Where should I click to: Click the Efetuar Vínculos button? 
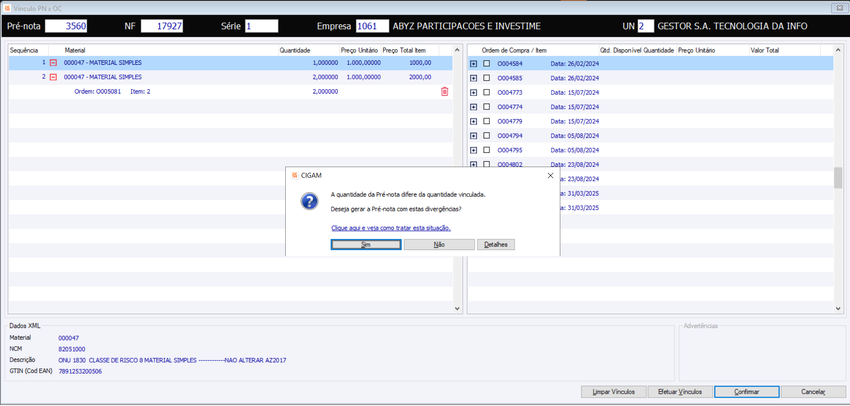point(680,391)
